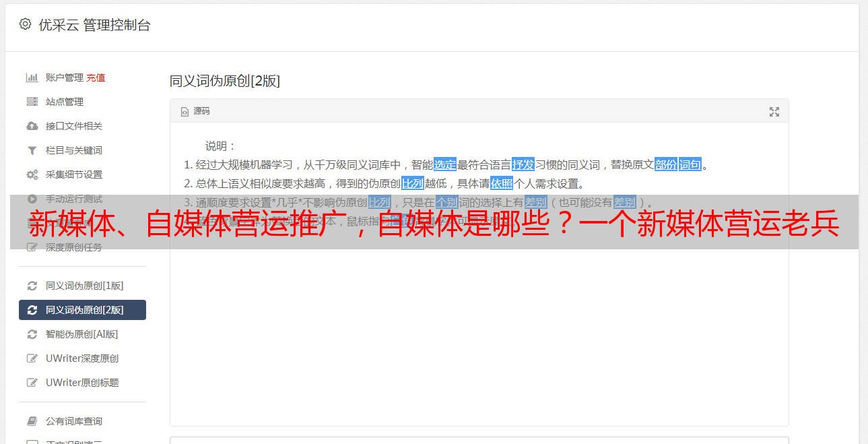Toggle fullscreen with the expand icon in editor
This screenshot has width=868, height=444.
(774, 112)
